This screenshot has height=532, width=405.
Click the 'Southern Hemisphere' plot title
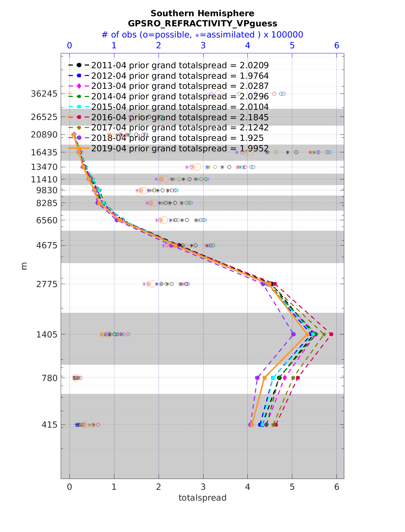point(202,14)
